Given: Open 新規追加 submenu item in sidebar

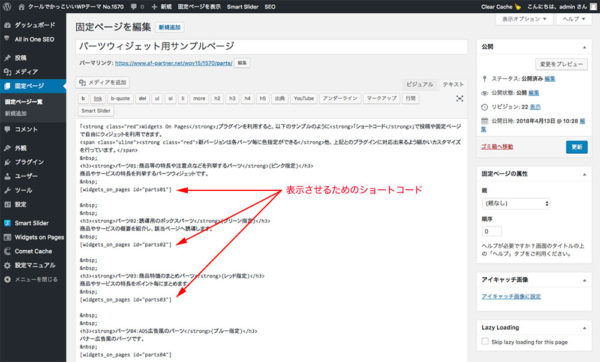Looking at the screenshot, I should coord(16,113).
